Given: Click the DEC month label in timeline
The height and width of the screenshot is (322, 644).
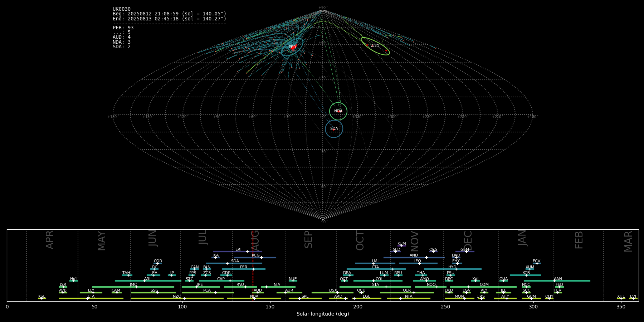Looking at the screenshot, I should click(x=468, y=241).
